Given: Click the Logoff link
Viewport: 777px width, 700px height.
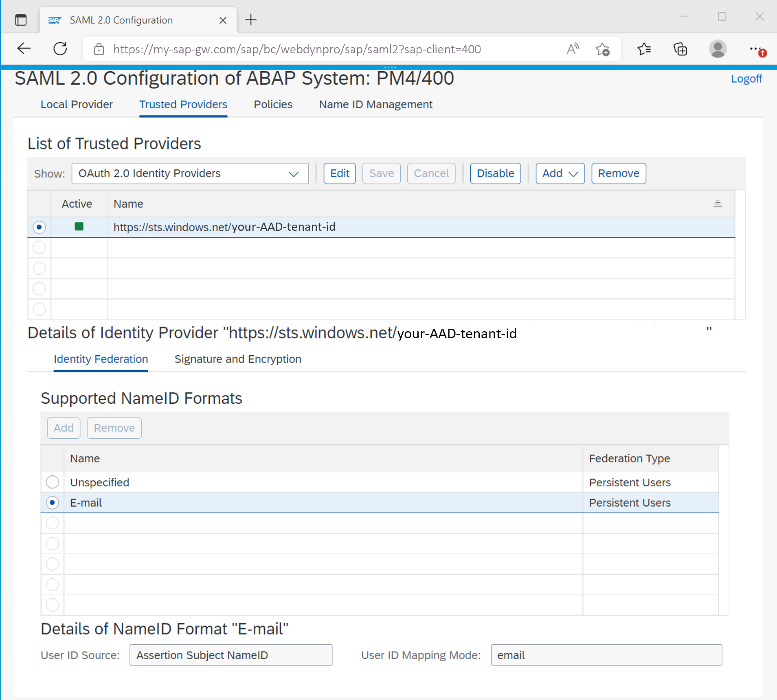Looking at the screenshot, I should click(x=746, y=79).
